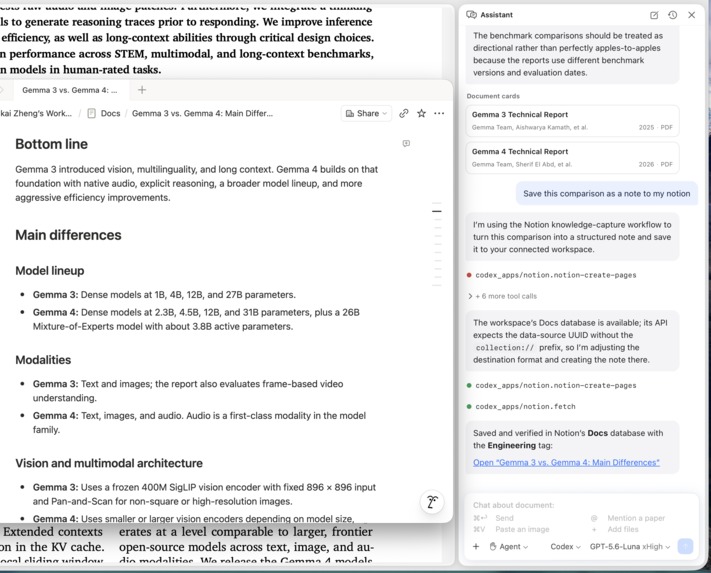
Task: Click Vision and multimodal architecture heading
Action: pos(109,463)
